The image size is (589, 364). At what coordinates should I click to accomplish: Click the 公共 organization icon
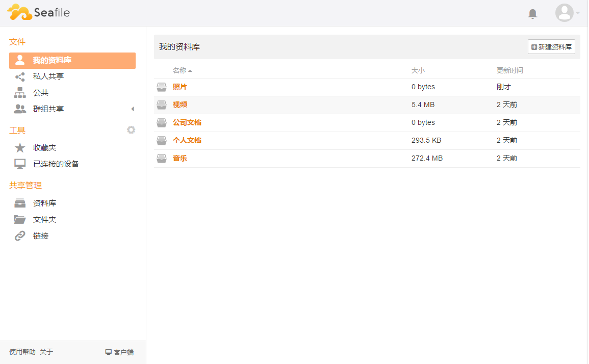coord(20,93)
